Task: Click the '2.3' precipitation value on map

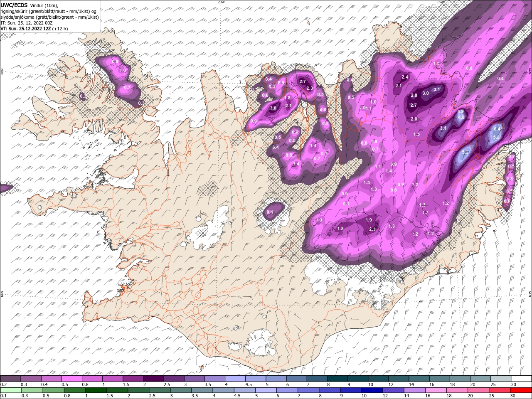Action: (310, 88)
